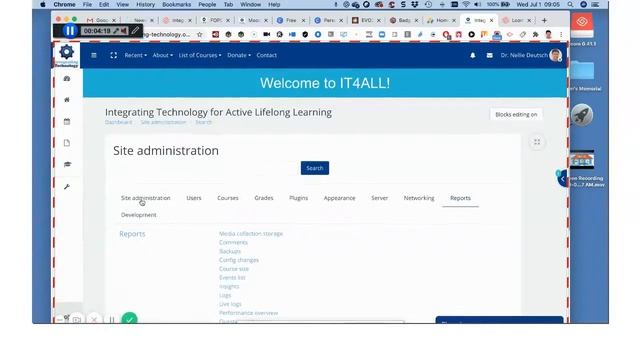Open the Events list report link
The width and height of the screenshot is (640, 360).
coord(232,278)
